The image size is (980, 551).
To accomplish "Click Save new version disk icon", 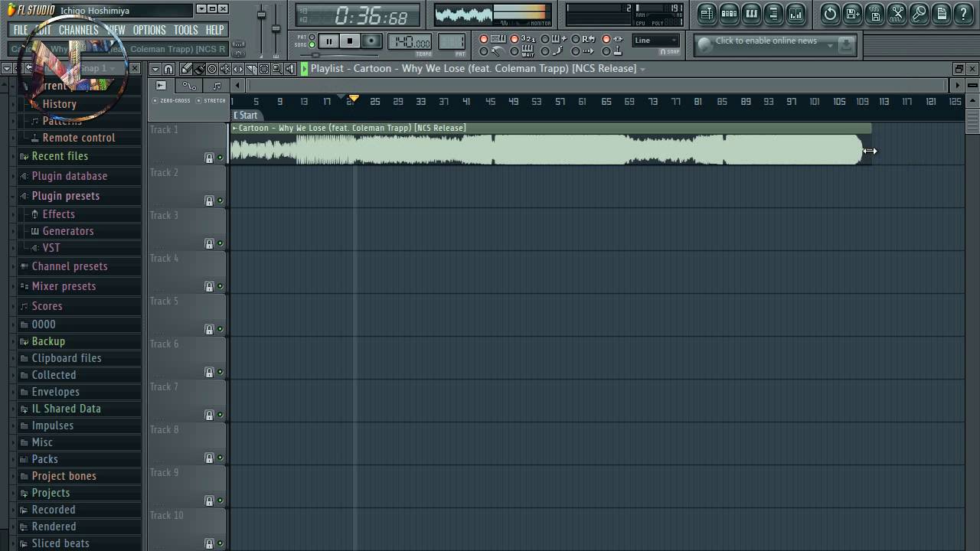I will (852, 13).
